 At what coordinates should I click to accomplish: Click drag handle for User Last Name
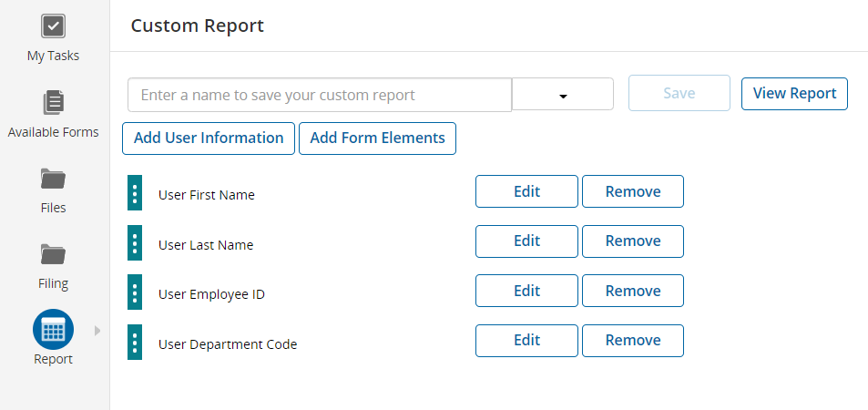pyautogui.click(x=135, y=243)
